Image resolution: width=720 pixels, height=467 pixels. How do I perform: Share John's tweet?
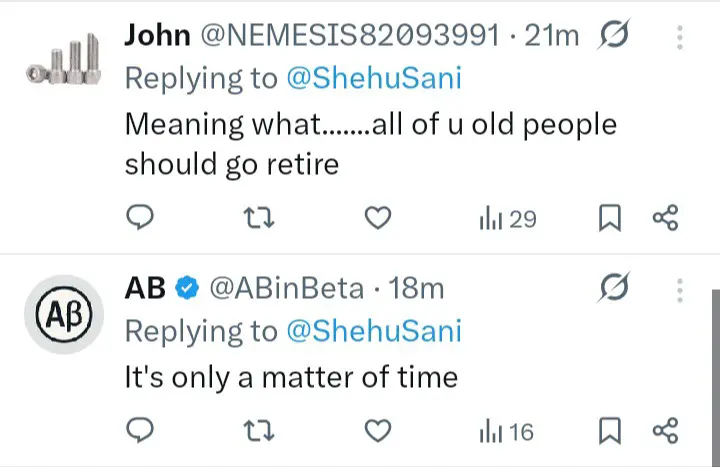click(x=665, y=218)
